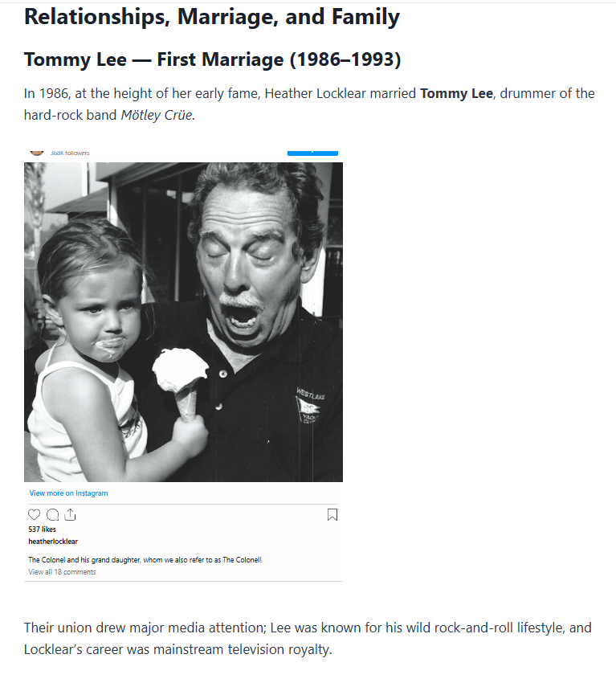616x687 pixels.
Task: Save the post with the bookmark icon
Action: (333, 515)
